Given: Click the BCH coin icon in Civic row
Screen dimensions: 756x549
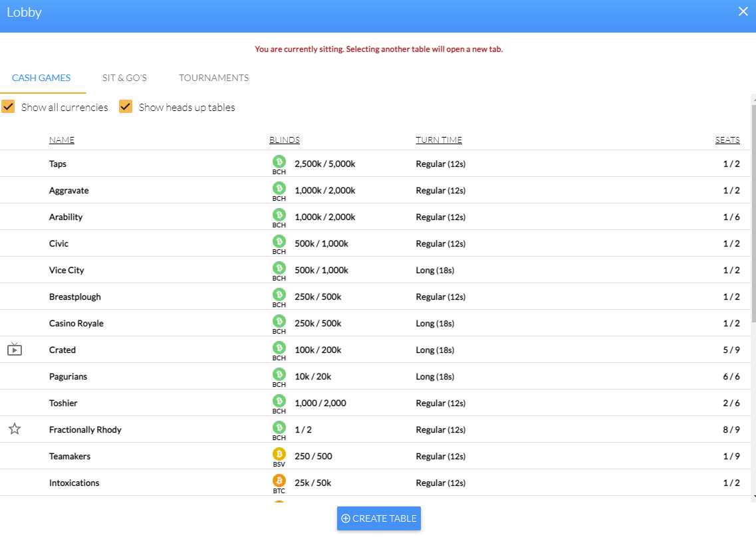Looking at the screenshot, I should [x=279, y=241].
